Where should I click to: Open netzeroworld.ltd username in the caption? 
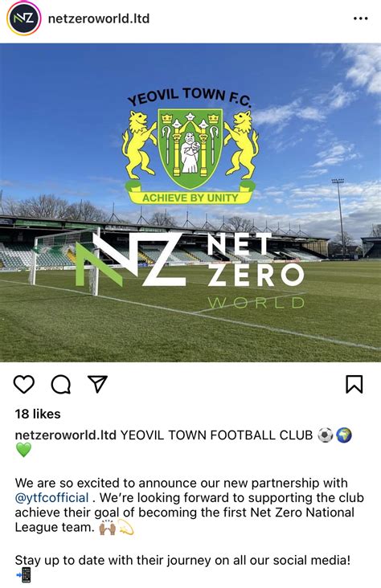point(66,435)
